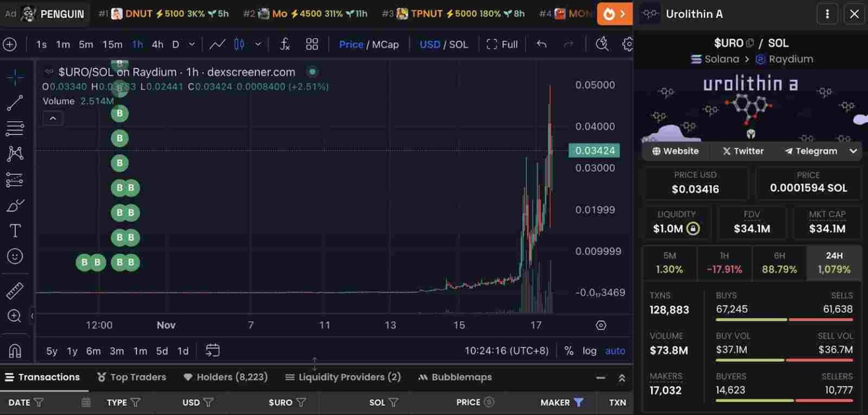Open the calendar filter in DATE column
This screenshot has width=868, height=415.
[x=85, y=403]
